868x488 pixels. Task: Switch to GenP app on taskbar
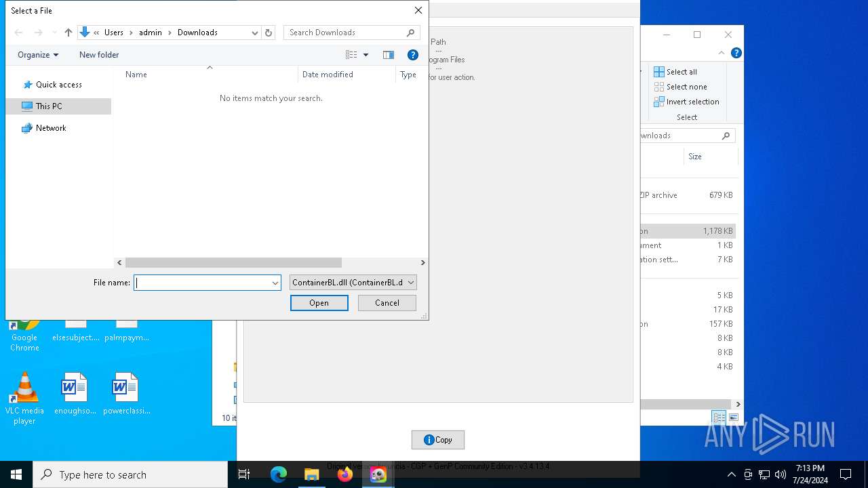pyautogui.click(x=378, y=474)
